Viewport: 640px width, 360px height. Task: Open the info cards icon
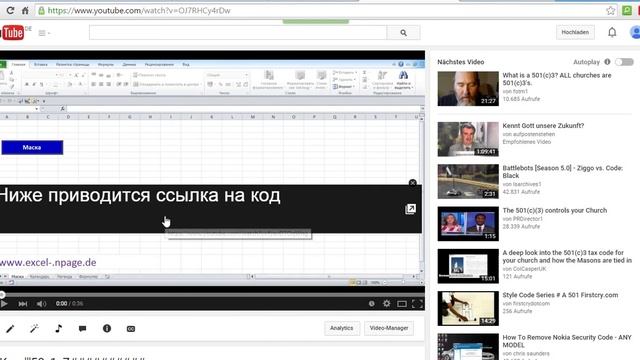pos(107,329)
